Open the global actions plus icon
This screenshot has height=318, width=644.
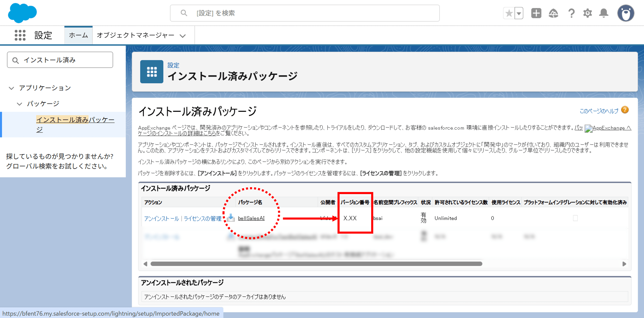coord(536,13)
